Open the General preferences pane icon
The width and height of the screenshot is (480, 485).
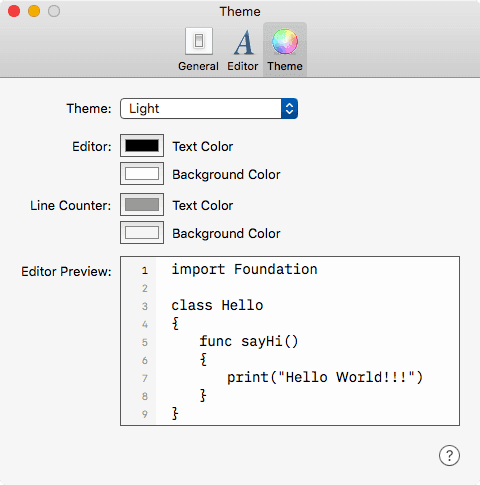pos(199,41)
